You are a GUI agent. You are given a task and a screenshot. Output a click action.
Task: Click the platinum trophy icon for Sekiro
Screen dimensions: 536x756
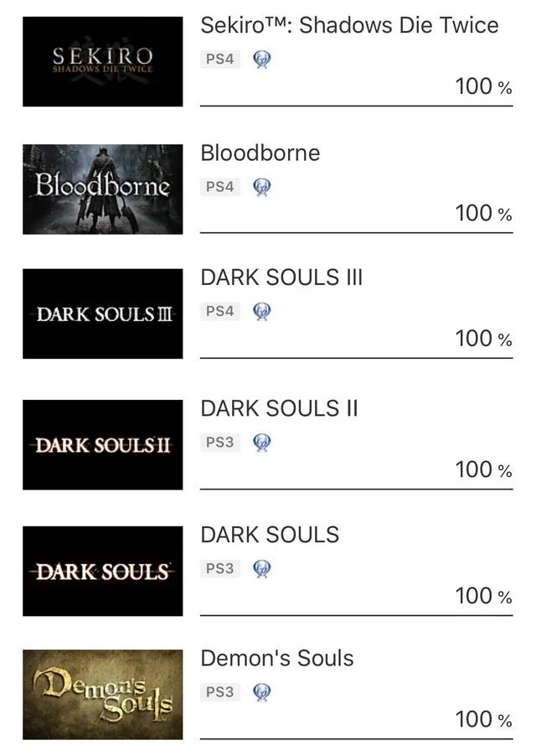point(261,60)
